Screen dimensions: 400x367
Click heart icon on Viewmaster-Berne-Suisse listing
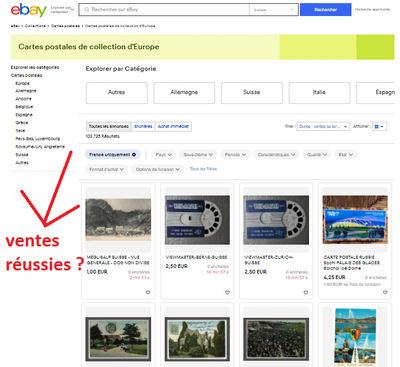(227, 292)
